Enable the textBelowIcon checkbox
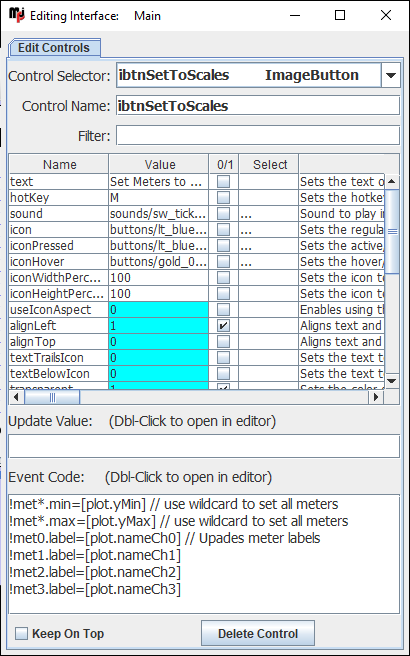Image resolution: width=410 pixels, height=656 pixels. 223,374
